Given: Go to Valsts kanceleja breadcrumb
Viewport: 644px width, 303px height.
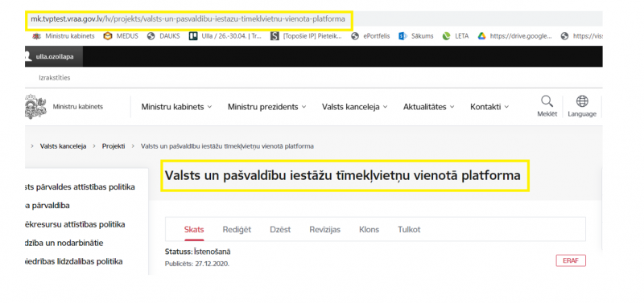Looking at the screenshot, I should (64, 146).
